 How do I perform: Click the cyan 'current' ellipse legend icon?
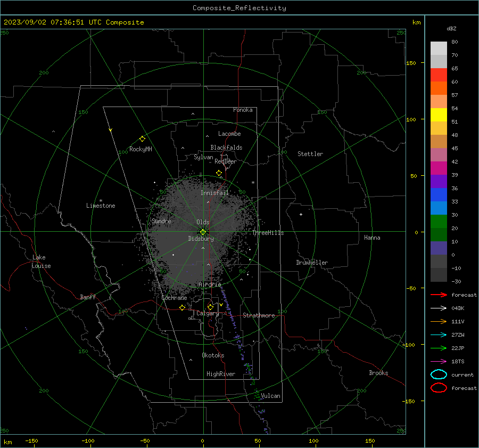439,374
